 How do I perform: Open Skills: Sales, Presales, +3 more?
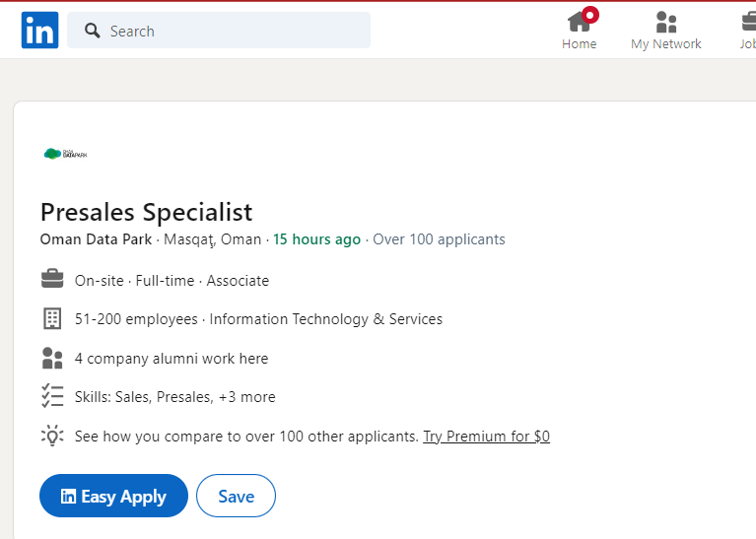pyautogui.click(x=175, y=397)
